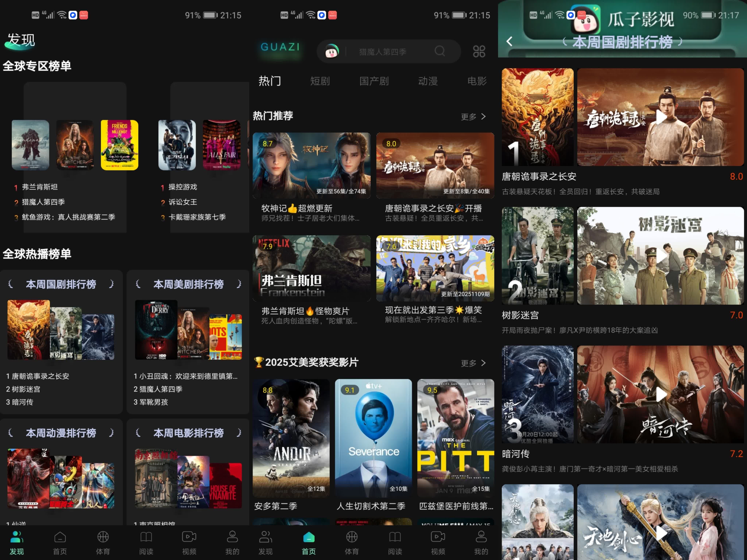This screenshot has width=747, height=560.
Task: Tap the mascot avatar in search bar
Action: [x=332, y=52]
